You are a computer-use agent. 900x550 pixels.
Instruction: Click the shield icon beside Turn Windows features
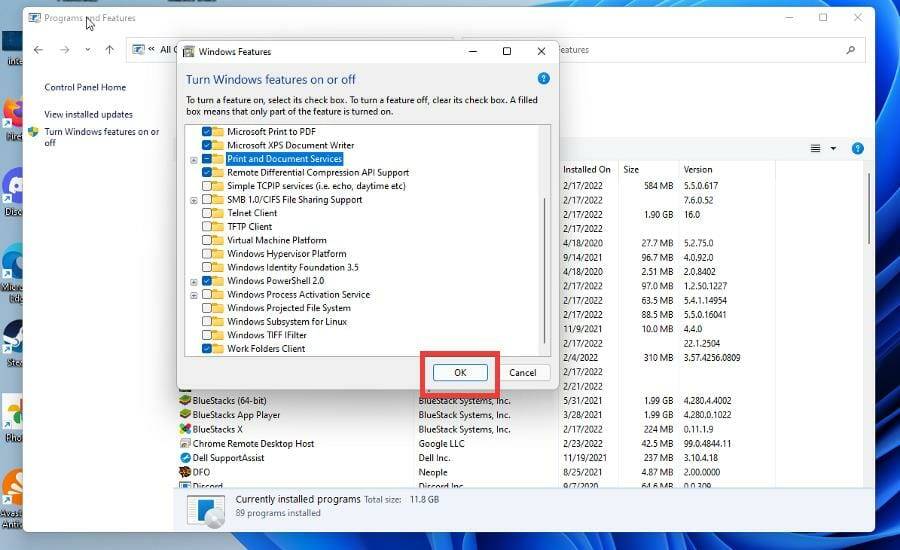[x=33, y=132]
